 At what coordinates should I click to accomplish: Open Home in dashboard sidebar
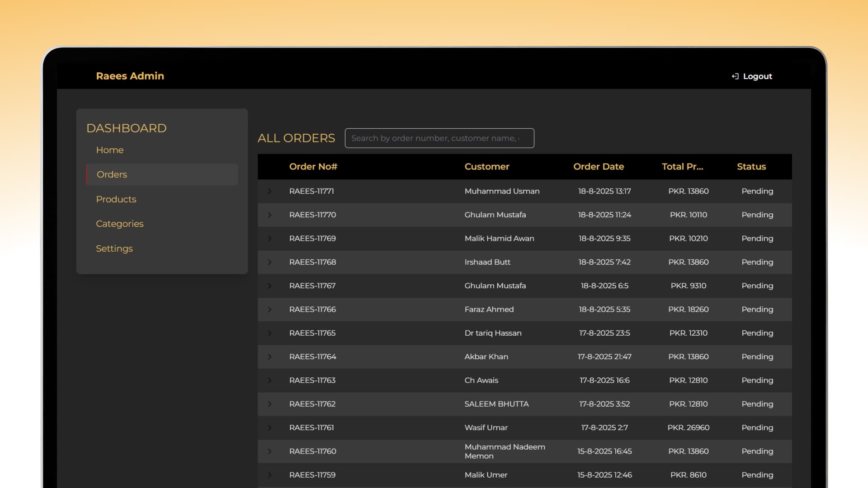pos(110,150)
